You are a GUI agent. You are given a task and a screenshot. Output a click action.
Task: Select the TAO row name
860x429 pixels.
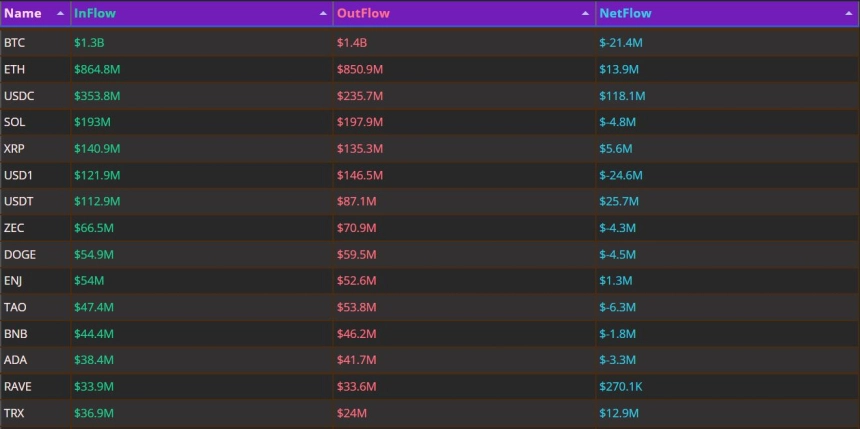tap(15, 307)
